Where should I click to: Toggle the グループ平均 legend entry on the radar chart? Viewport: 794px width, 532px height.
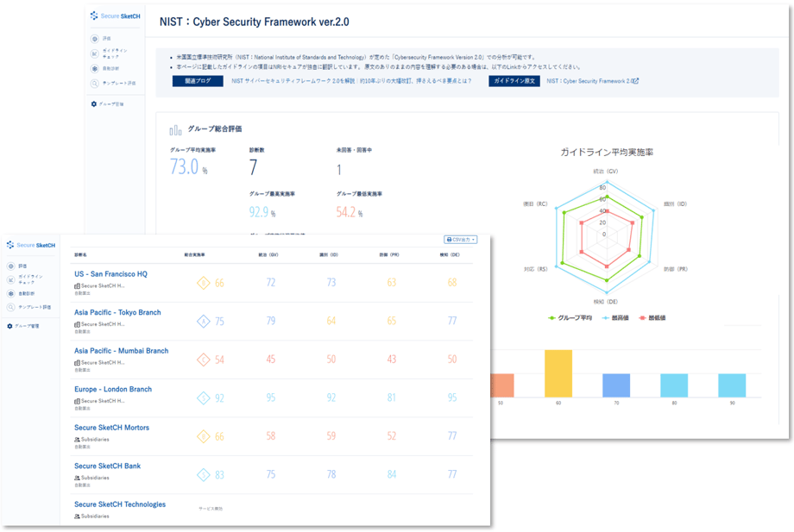coord(570,318)
